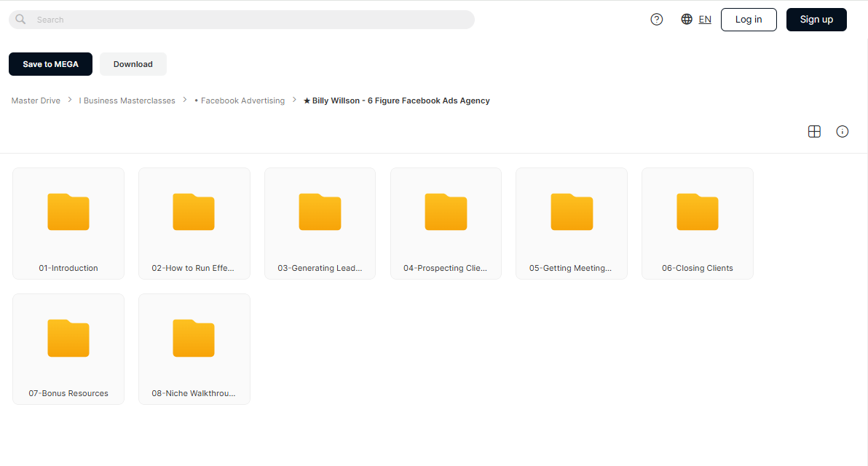Viewport: 868px width, 466px height.
Task: Open the 04-Prospecting Clie... folder icon
Action: coord(446,212)
